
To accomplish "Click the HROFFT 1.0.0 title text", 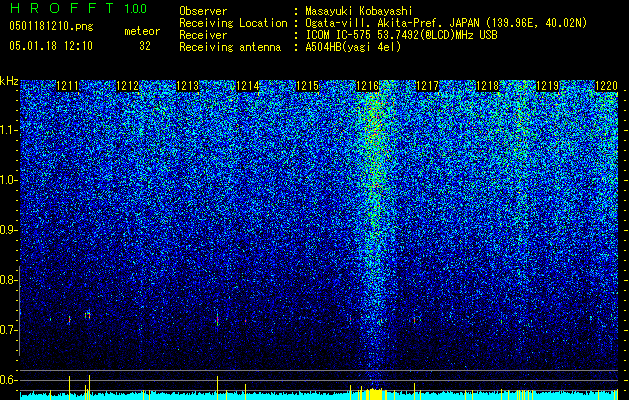I will pos(78,8).
